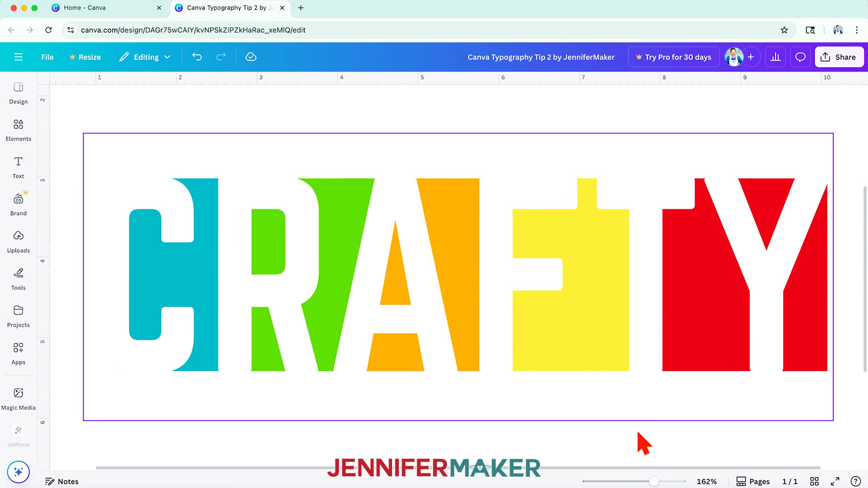Adjust the zoom slider handle
The height and width of the screenshot is (488, 868).
coord(654,481)
